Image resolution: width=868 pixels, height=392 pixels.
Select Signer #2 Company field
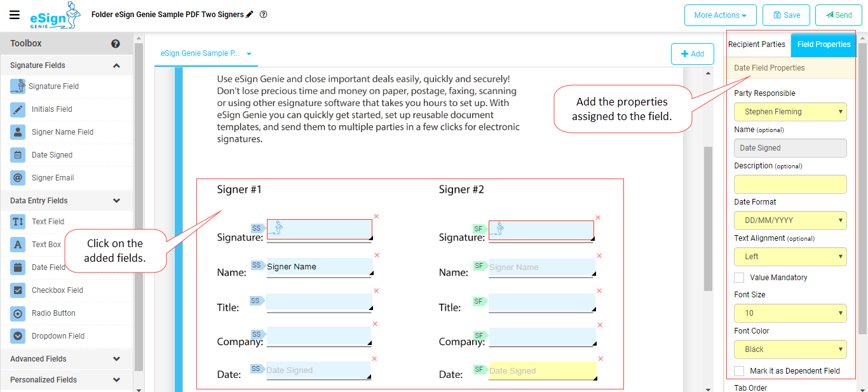(543, 337)
